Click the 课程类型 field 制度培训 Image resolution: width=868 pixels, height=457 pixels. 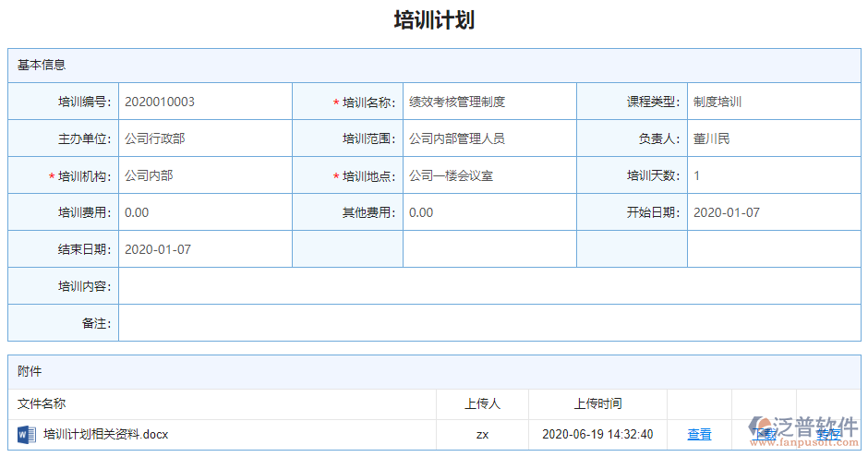(x=774, y=102)
